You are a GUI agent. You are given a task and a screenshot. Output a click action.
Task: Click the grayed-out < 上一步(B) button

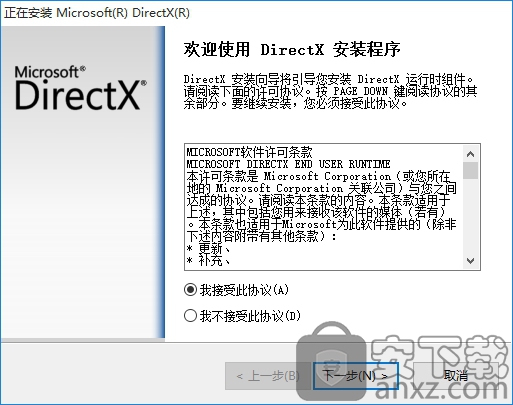click(268, 376)
